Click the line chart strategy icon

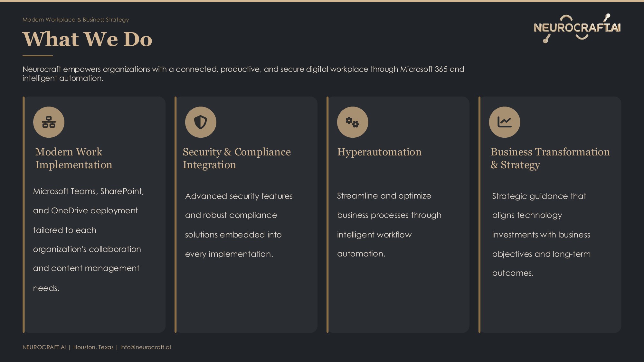click(x=505, y=122)
